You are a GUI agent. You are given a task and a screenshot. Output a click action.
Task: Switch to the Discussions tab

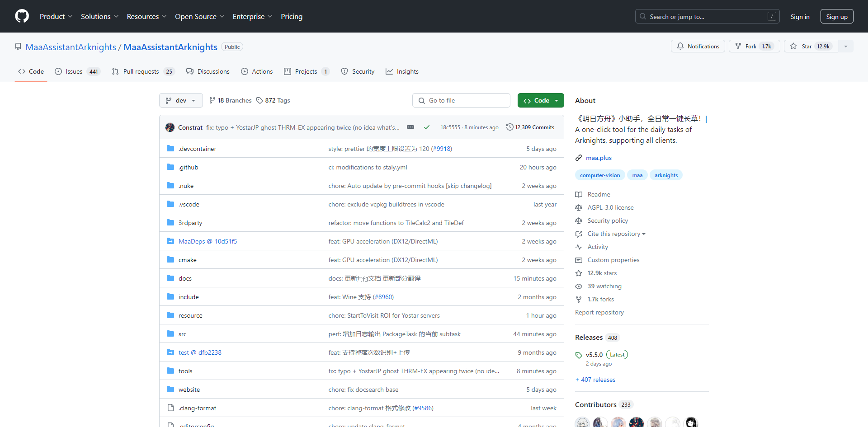pyautogui.click(x=208, y=71)
